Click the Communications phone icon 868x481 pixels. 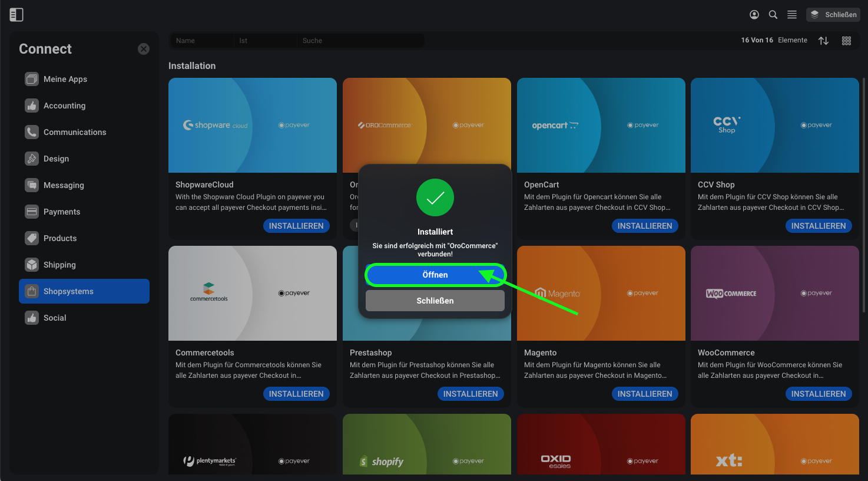(x=32, y=132)
